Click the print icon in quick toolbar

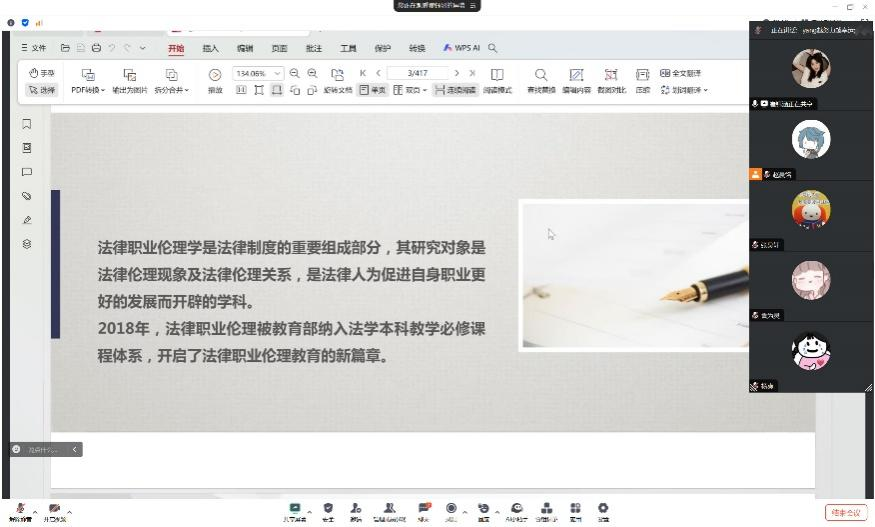[x=96, y=48]
